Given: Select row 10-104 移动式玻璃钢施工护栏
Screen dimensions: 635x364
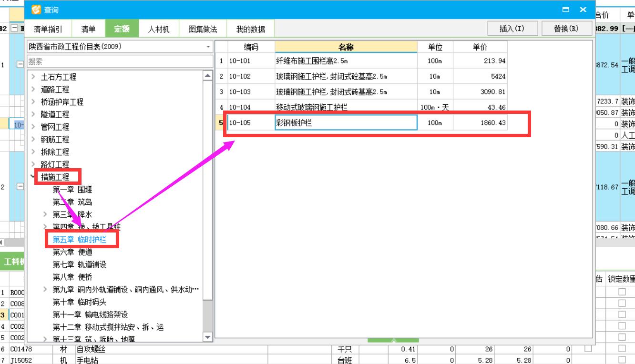Looking at the screenshot, I should 362,107.
